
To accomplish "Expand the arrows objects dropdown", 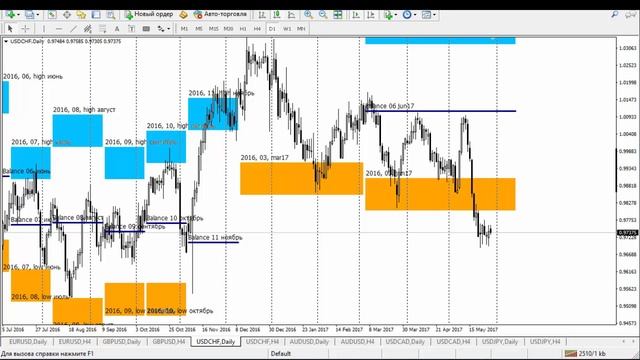I will tap(169, 29).
